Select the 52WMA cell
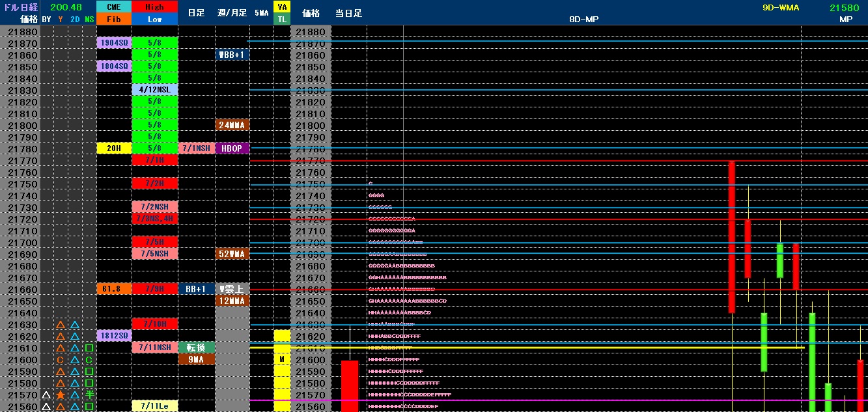Image resolution: width=868 pixels, height=412 pixels. pyautogui.click(x=232, y=254)
